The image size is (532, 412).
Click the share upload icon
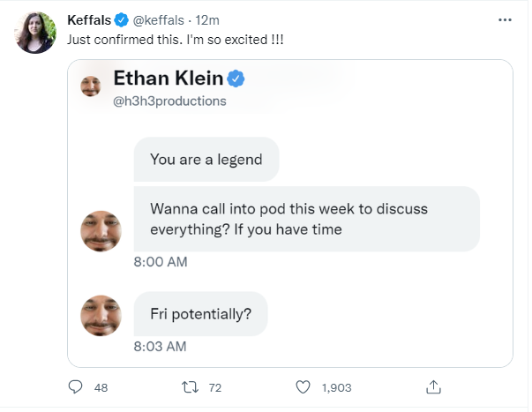coord(433,387)
